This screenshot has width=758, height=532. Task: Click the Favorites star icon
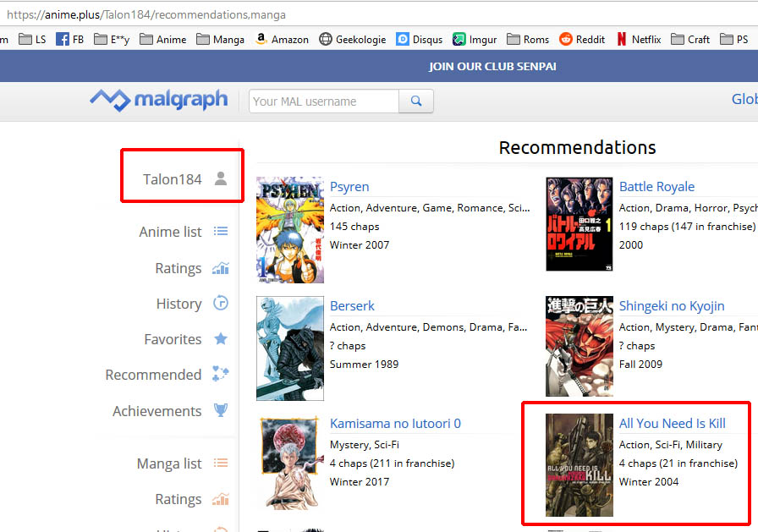(221, 339)
